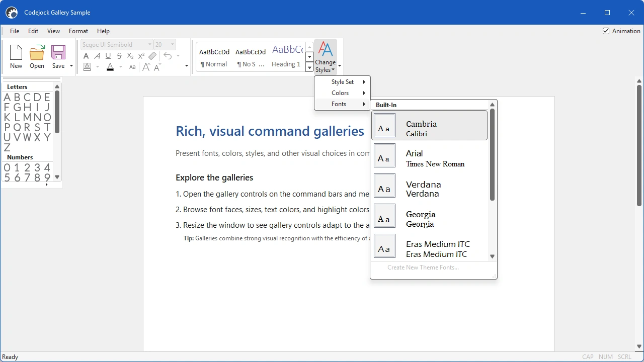The height and width of the screenshot is (362, 644).
Task: Click the number 7 in Numbers gallery
Action: pyautogui.click(x=27, y=177)
